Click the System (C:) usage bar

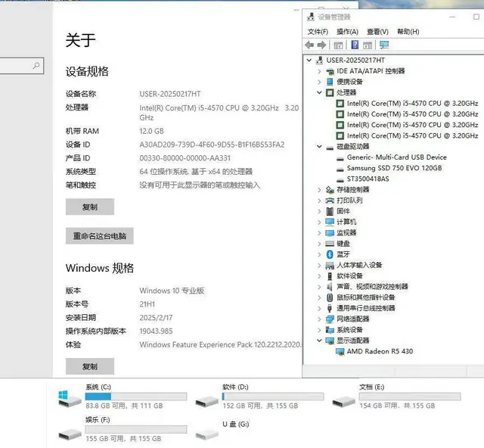pos(136,397)
